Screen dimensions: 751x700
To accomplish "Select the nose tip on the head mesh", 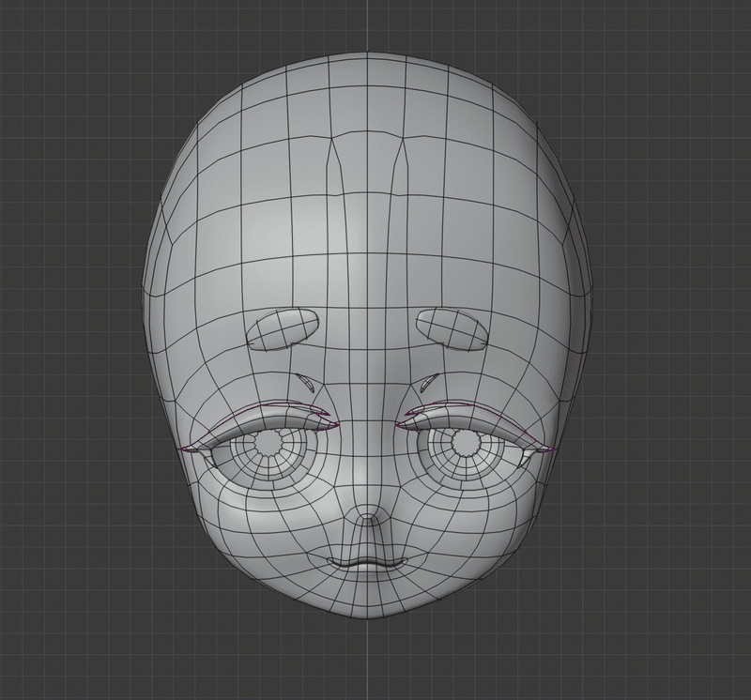I will point(367,520).
